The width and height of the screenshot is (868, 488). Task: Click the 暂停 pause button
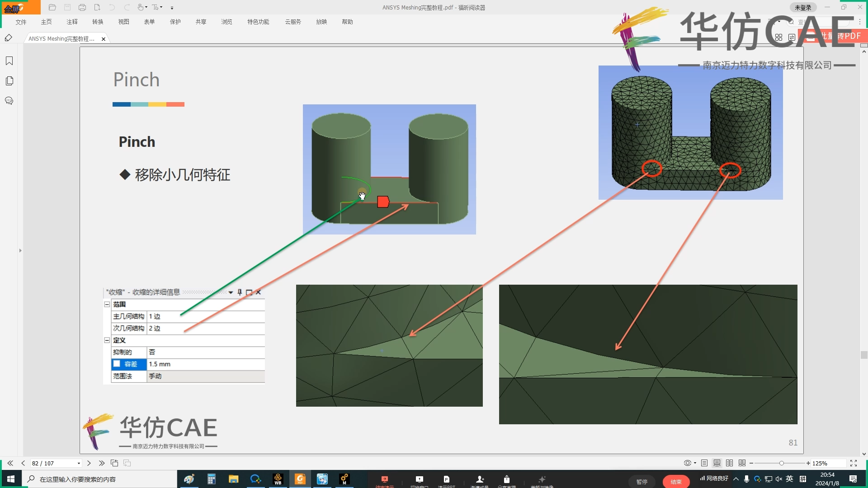point(642,482)
